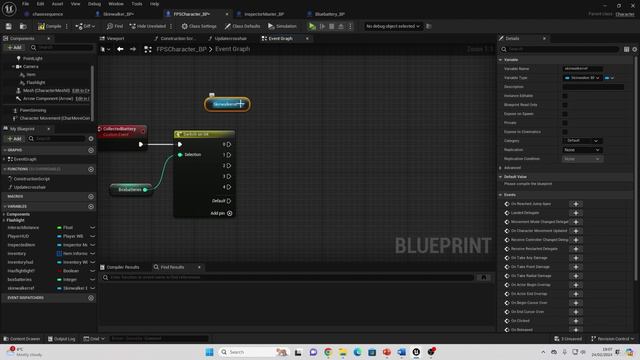This screenshot has height=360, width=640.
Task: Expand the Advanced section in Details
Action: coord(500,168)
